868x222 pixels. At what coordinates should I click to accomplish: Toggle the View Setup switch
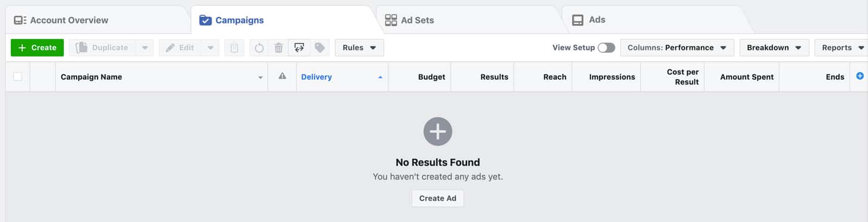tap(607, 48)
